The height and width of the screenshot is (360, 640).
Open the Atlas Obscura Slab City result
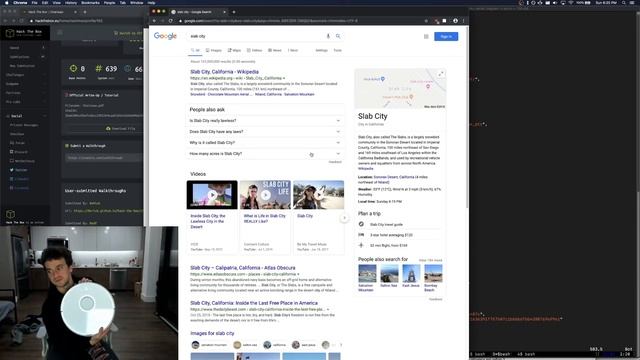point(242,268)
